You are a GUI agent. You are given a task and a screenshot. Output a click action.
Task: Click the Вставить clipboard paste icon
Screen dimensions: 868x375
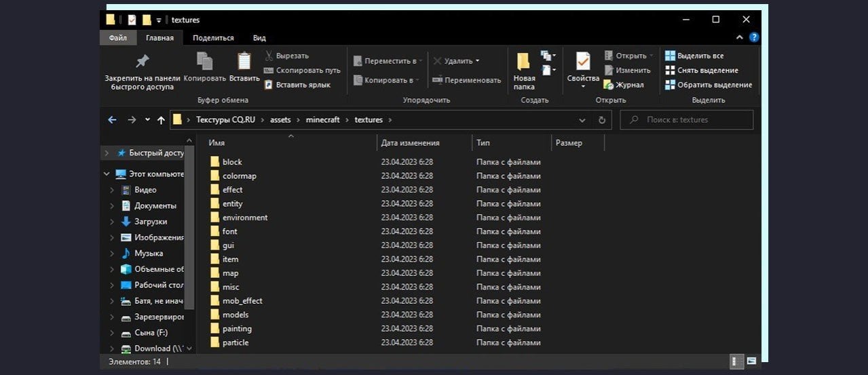click(244, 61)
